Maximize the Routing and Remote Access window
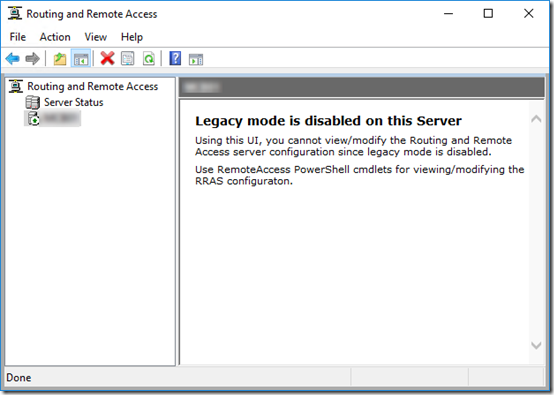This screenshot has height=395, width=554. (488, 14)
